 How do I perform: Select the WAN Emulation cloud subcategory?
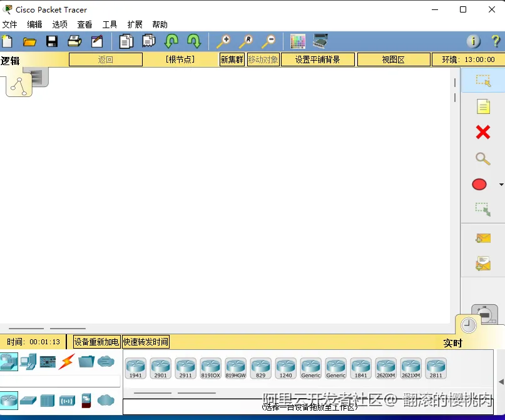(x=106, y=401)
